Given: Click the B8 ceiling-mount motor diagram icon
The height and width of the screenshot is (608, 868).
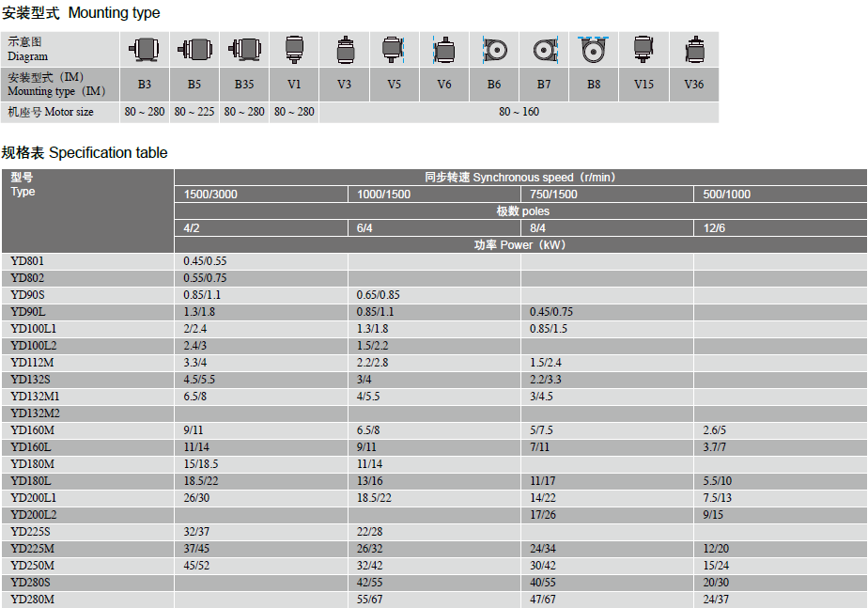Looking at the screenshot, I should coord(594,49).
